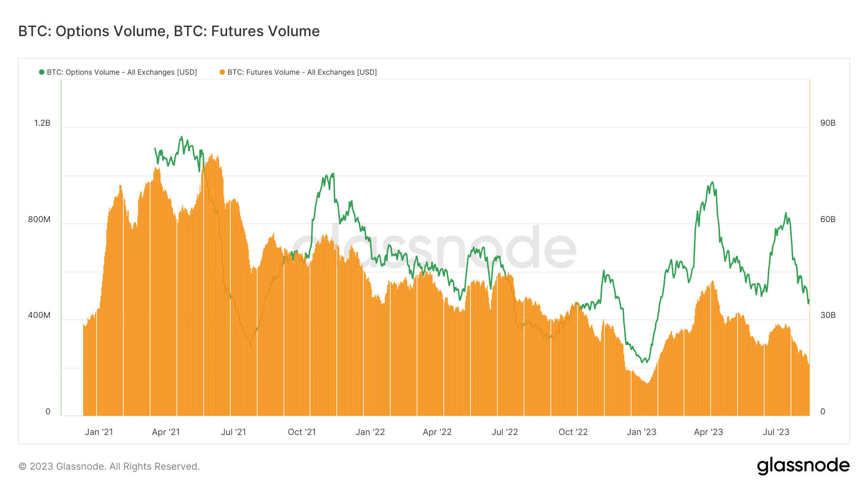
Task: Select the Oct '21 x-axis label
Action: coord(302,432)
